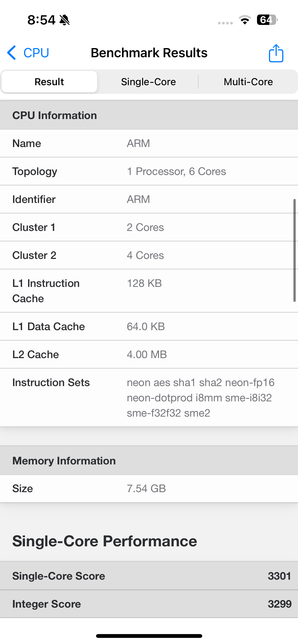
Task: Tap the Topology row
Action: pos(149,171)
